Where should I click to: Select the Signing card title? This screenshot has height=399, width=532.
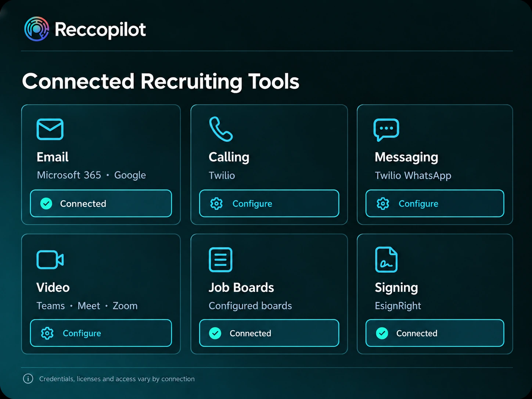click(396, 288)
